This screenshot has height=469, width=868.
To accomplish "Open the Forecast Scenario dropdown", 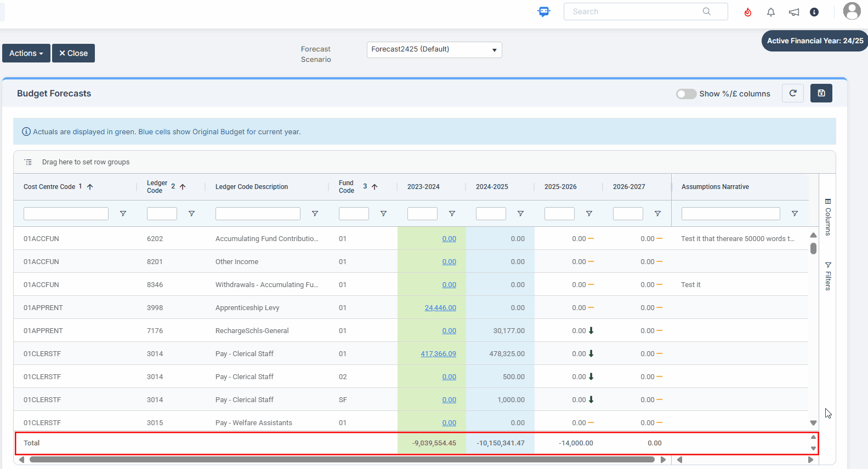I will click(x=434, y=50).
